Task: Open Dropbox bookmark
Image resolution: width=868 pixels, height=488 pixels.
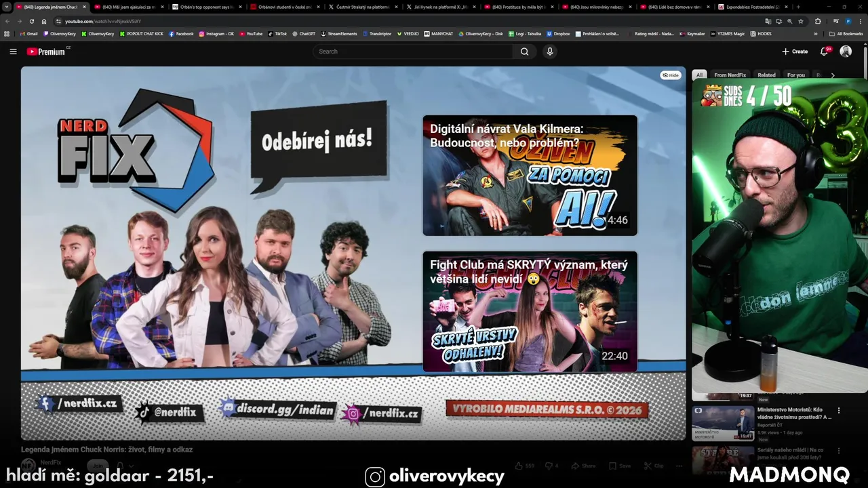Action: tap(558, 33)
